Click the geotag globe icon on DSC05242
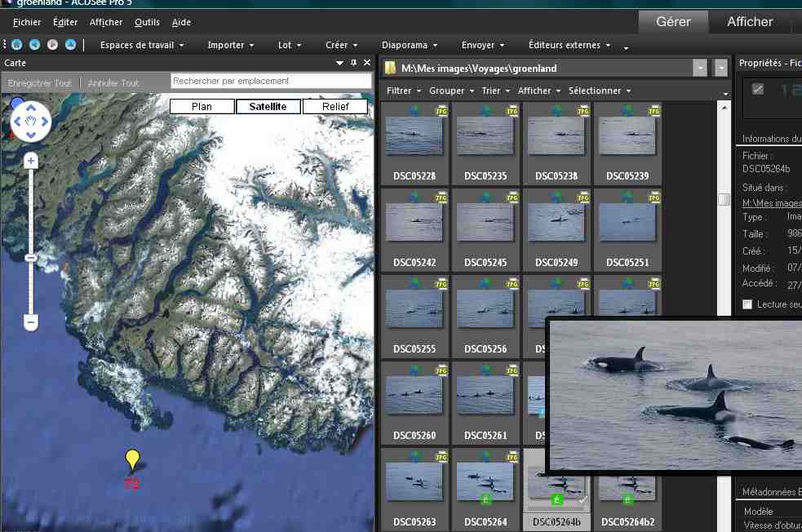 414,197
